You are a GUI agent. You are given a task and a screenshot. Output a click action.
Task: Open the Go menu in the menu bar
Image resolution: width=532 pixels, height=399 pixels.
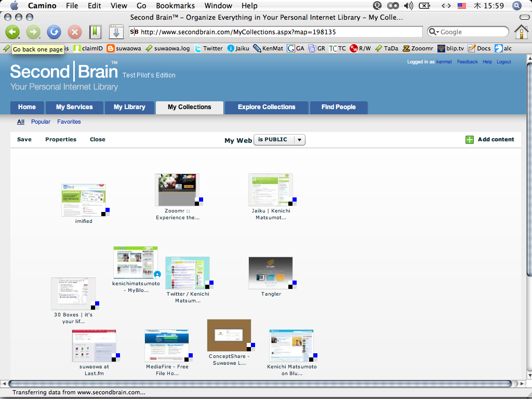[141, 5]
